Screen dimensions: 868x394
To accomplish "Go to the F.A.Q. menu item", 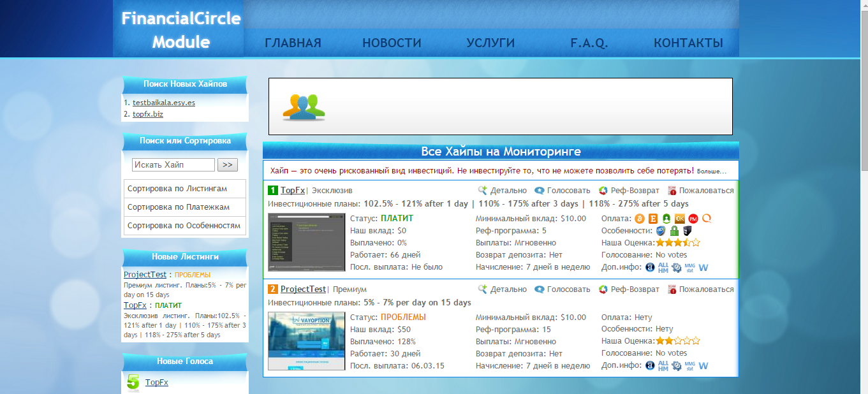I will [589, 43].
